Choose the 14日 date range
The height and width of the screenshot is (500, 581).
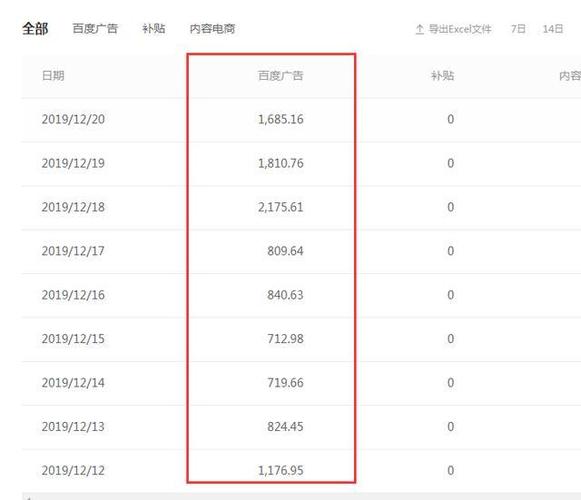553,29
